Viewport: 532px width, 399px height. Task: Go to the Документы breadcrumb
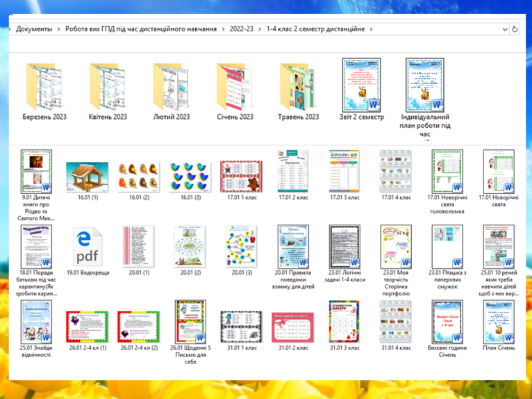[34, 29]
